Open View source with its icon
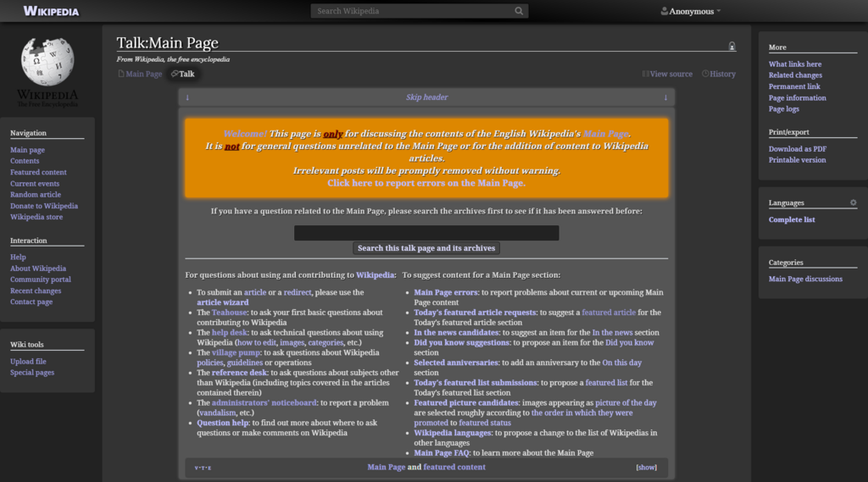868x482 pixels. pos(667,74)
